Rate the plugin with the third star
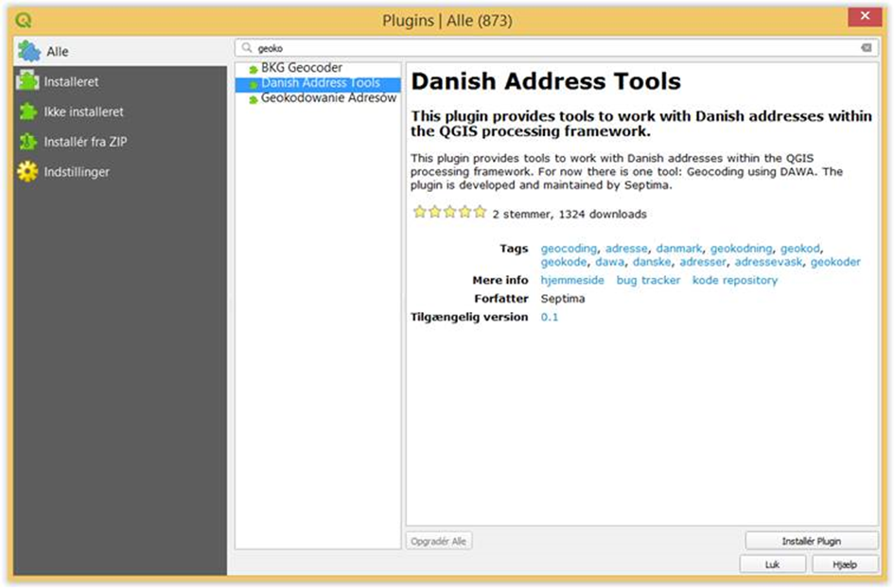Image resolution: width=894 pixels, height=588 pixels. (450, 212)
